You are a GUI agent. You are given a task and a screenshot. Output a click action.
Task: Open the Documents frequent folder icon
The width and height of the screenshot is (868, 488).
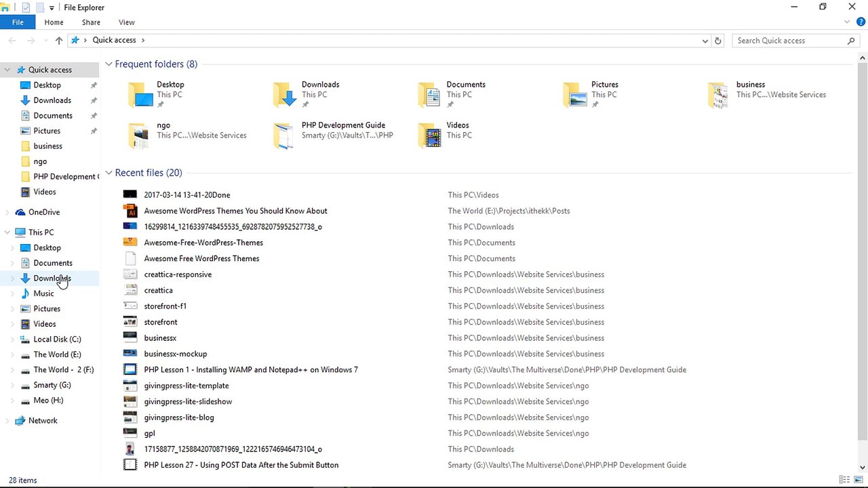tap(430, 95)
